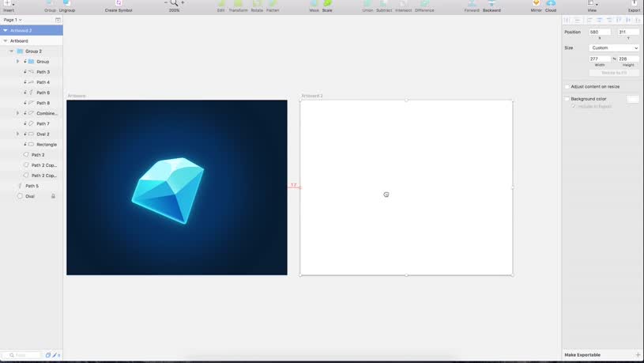644x363 pixels.
Task: Open the Page 1 dropdown
Action: point(13,20)
